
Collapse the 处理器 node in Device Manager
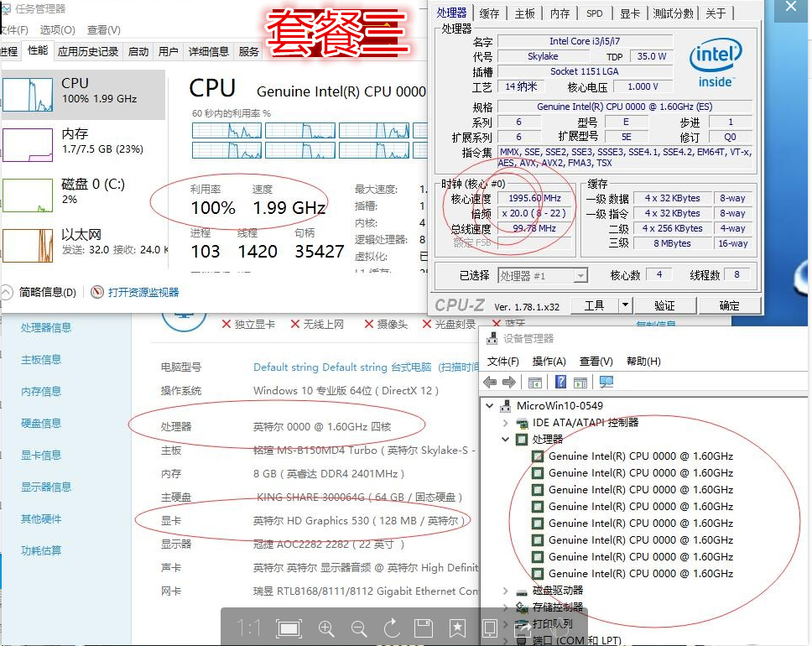[x=506, y=440]
